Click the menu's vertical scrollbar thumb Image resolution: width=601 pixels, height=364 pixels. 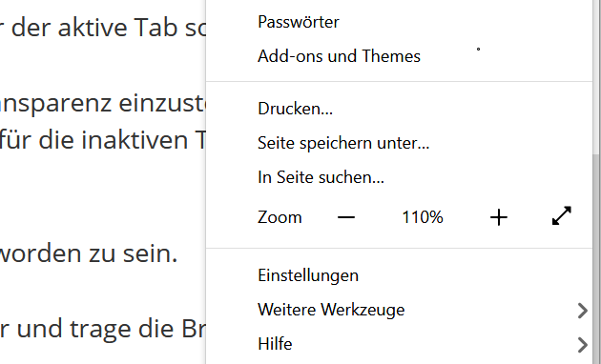pyautogui.click(x=596, y=258)
